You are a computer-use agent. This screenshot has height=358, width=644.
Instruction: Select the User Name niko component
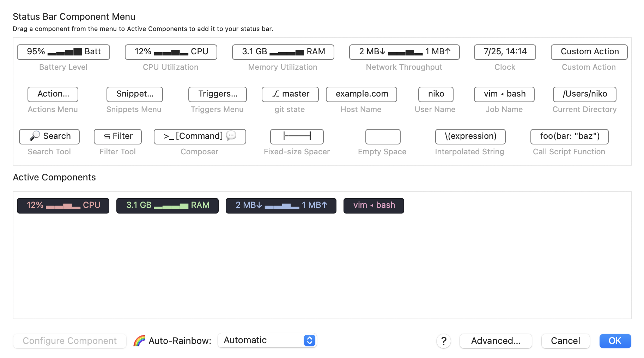(436, 94)
